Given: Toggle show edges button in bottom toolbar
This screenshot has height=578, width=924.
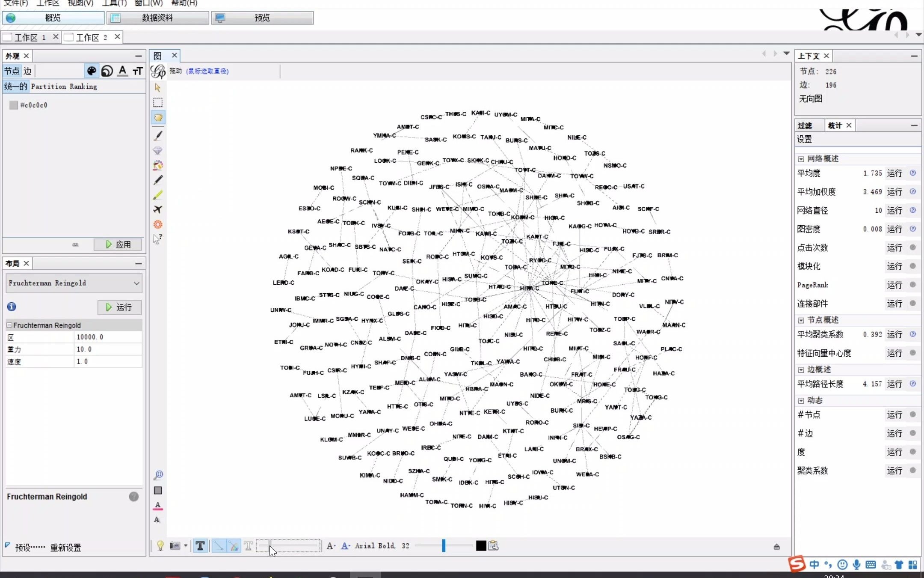Looking at the screenshot, I should [x=219, y=545].
